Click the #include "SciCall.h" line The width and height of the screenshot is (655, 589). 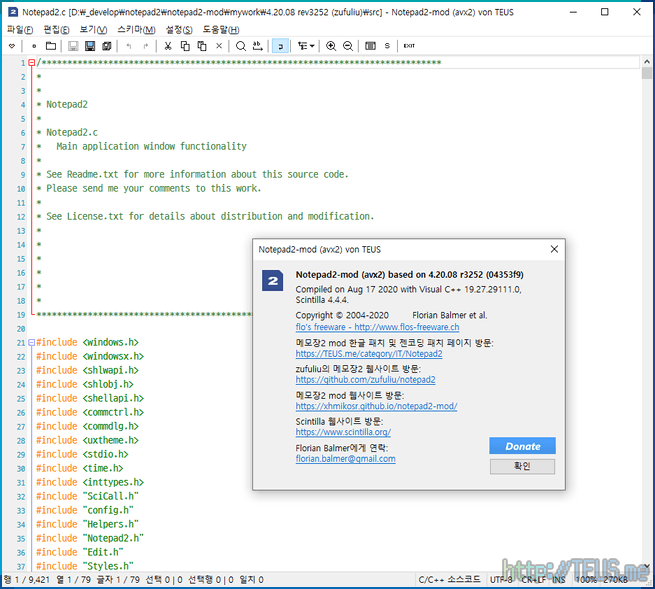click(87, 496)
